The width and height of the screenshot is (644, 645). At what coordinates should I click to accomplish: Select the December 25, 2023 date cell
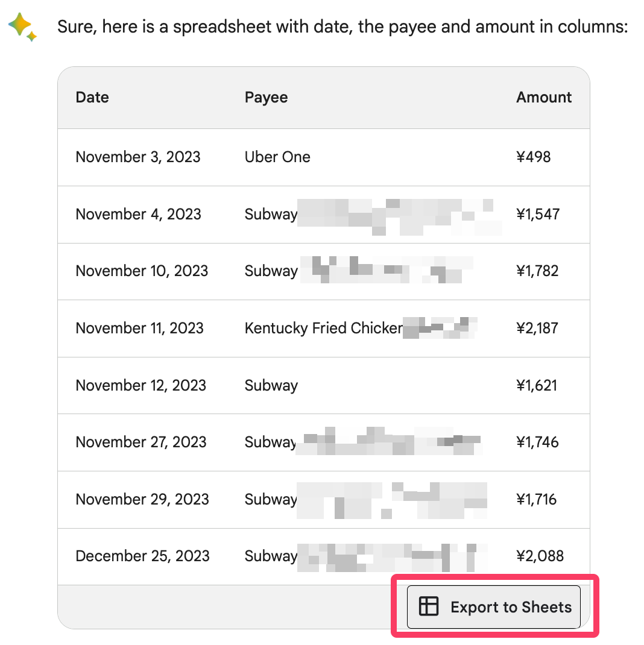tap(142, 556)
